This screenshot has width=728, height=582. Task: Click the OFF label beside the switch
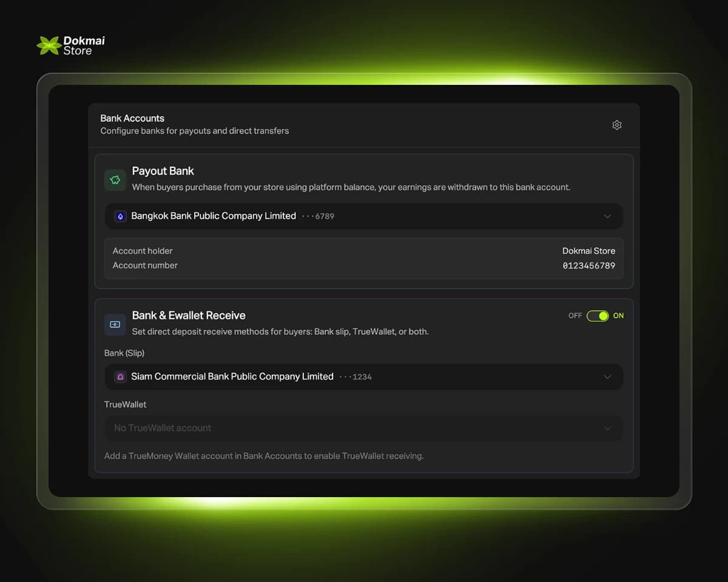pyautogui.click(x=575, y=316)
